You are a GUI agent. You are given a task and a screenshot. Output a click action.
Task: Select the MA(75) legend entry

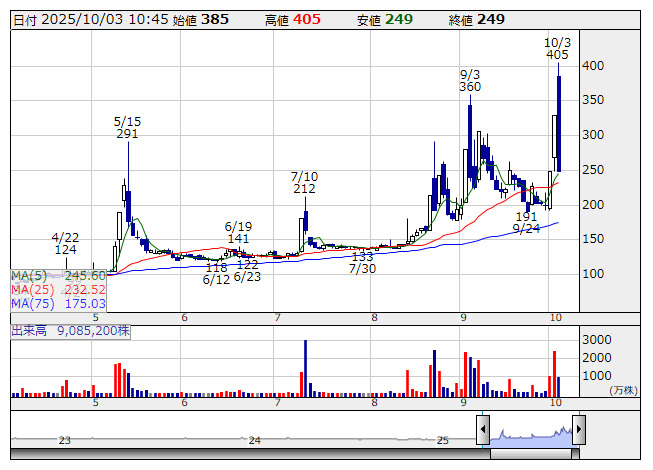(58, 303)
